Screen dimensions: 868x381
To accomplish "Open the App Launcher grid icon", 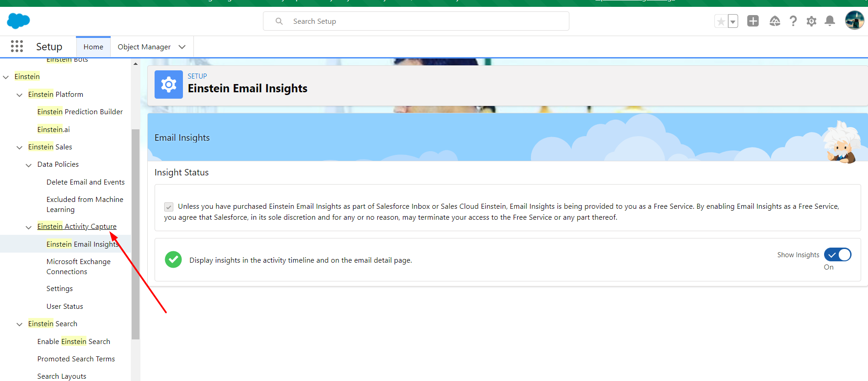I will (x=17, y=46).
